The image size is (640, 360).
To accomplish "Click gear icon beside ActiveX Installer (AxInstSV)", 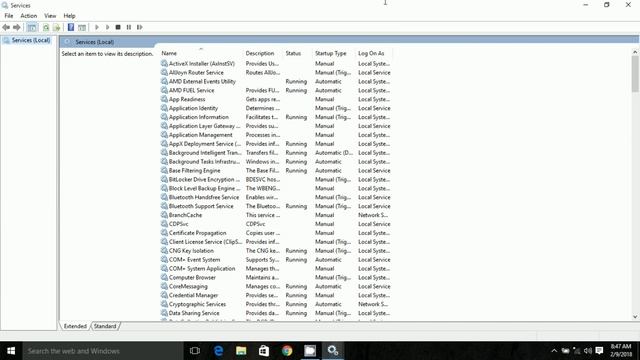I will pyautogui.click(x=164, y=63).
